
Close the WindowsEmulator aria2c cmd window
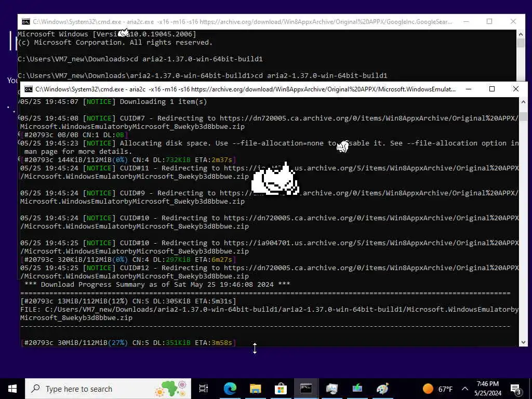click(516, 89)
